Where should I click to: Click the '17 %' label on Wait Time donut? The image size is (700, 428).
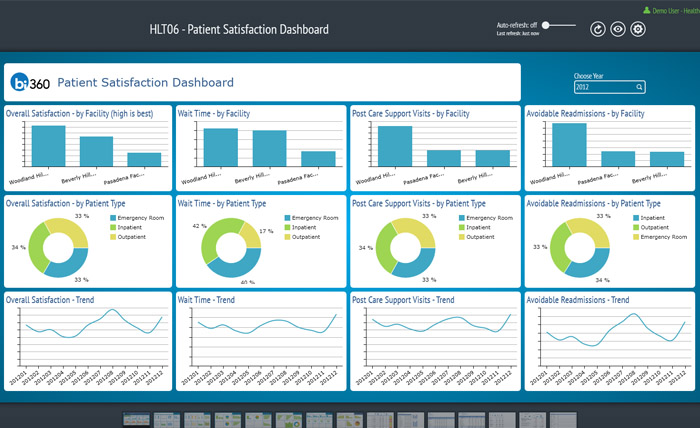(266, 231)
